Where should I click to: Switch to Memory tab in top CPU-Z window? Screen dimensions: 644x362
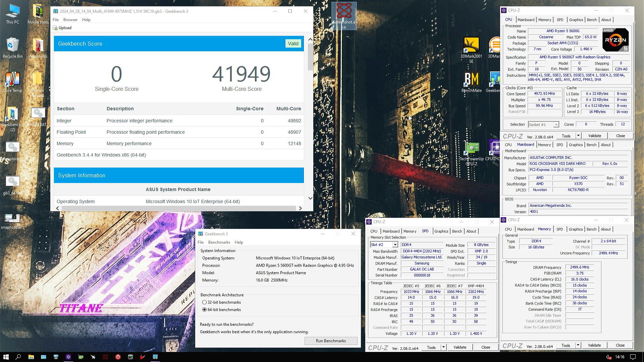coord(544,20)
